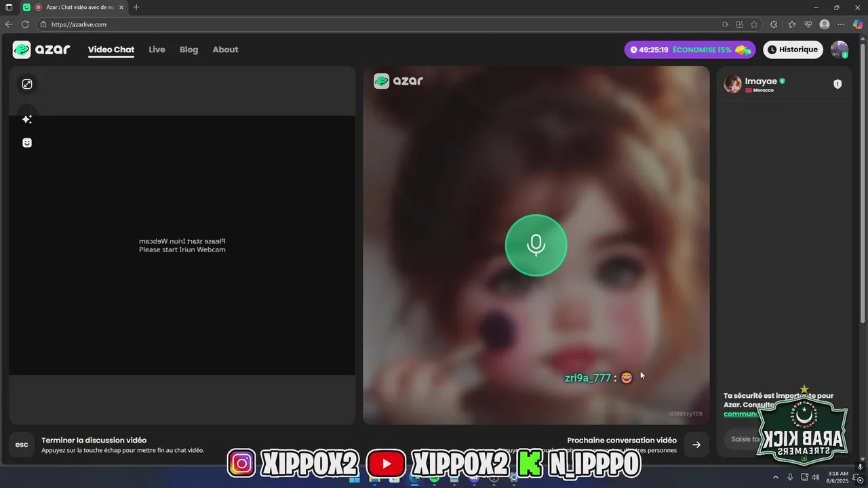Click the Morocco country label
The width and height of the screenshot is (868, 488).
tap(763, 90)
